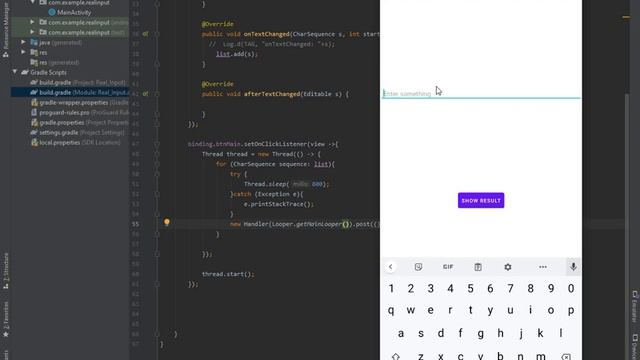Select proguard-rules.pro file

point(80,113)
